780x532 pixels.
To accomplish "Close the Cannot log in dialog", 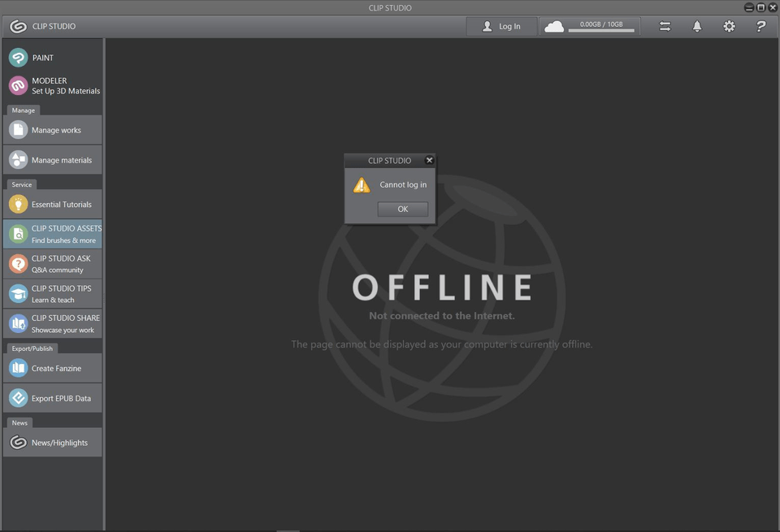I will point(429,160).
